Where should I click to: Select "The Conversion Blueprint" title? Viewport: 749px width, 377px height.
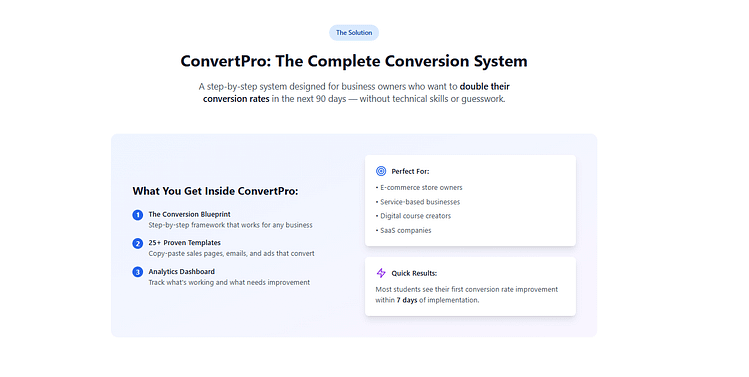point(189,214)
